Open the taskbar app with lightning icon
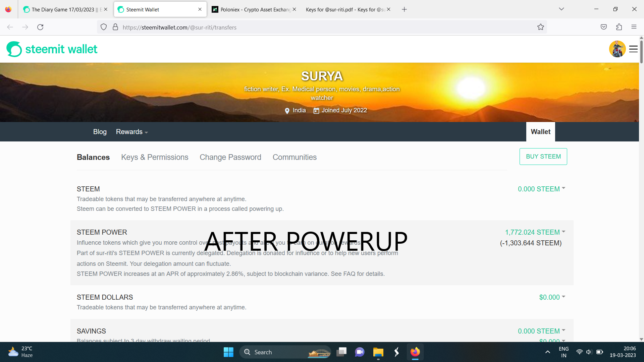644x362 pixels. click(x=396, y=352)
